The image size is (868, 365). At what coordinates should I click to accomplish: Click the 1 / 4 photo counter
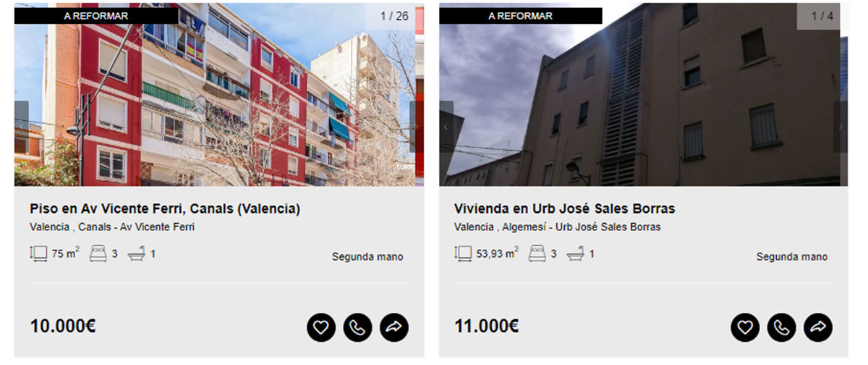[x=822, y=15]
